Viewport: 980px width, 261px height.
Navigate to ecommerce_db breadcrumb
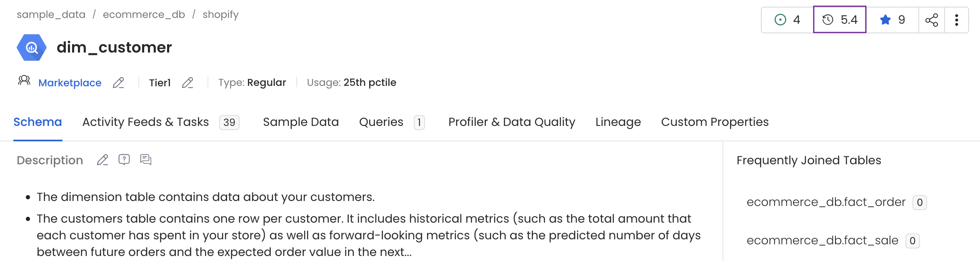pyautogui.click(x=144, y=15)
